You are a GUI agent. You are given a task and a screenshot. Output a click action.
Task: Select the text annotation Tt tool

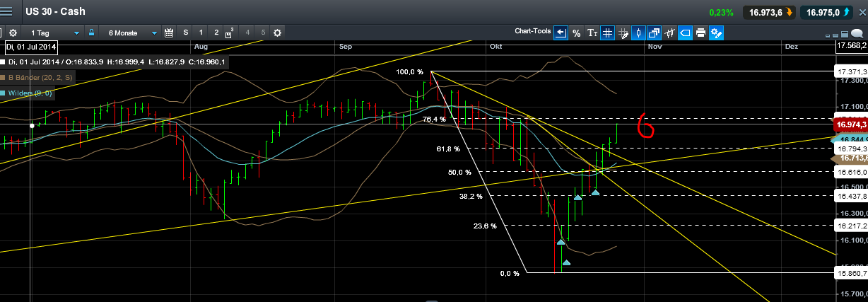(x=592, y=33)
